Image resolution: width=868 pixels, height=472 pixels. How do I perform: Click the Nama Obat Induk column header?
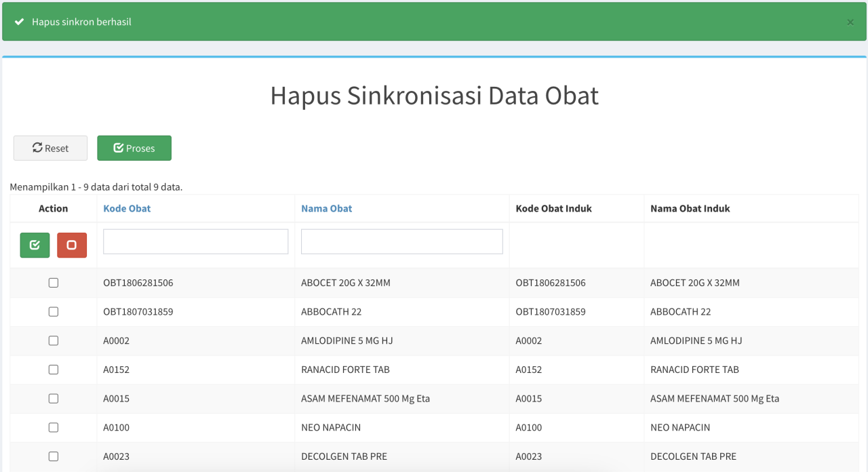pyautogui.click(x=690, y=208)
